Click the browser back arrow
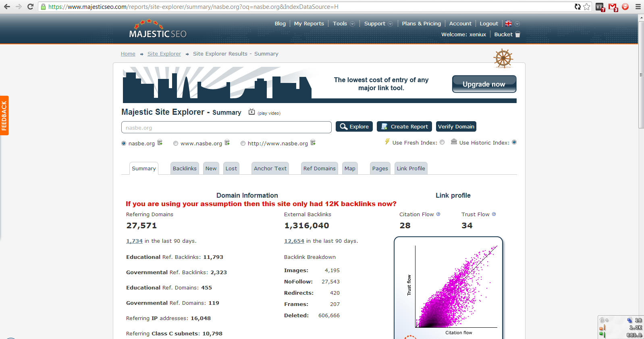 [7, 6]
